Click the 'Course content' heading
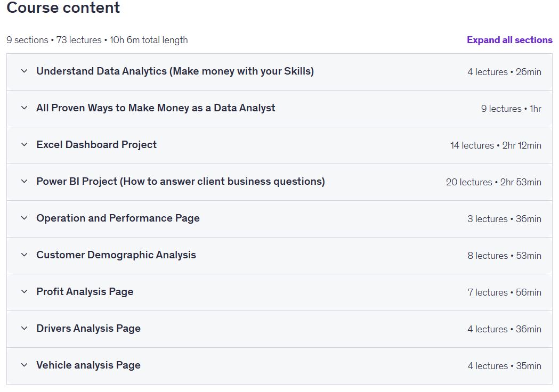 coord(63,7)
